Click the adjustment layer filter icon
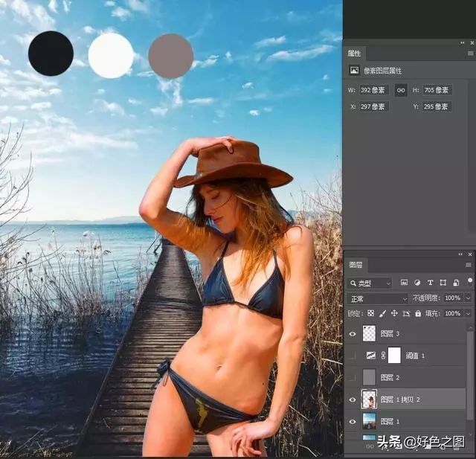Screen dimensions: 476x459 click(416, 283)
